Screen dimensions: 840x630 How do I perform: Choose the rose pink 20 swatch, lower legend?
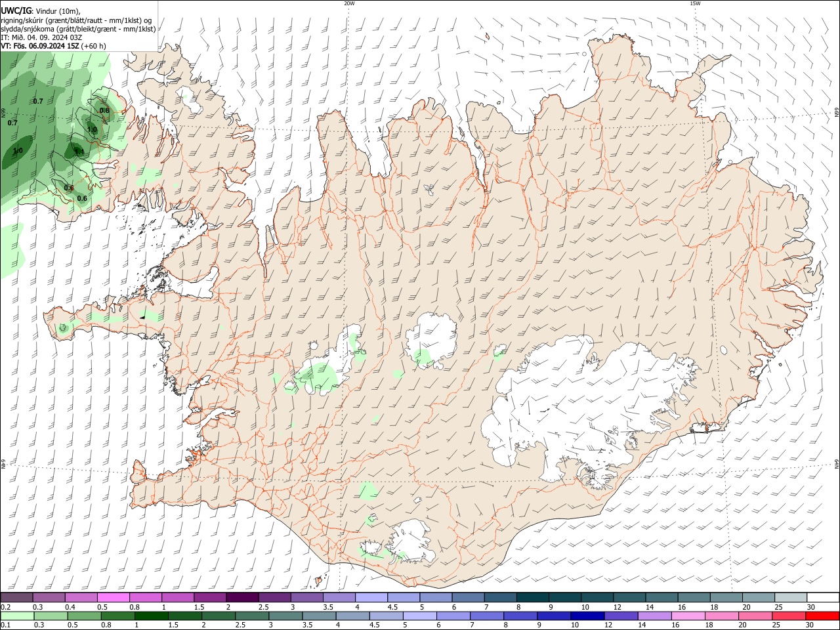tap(755, 616)
